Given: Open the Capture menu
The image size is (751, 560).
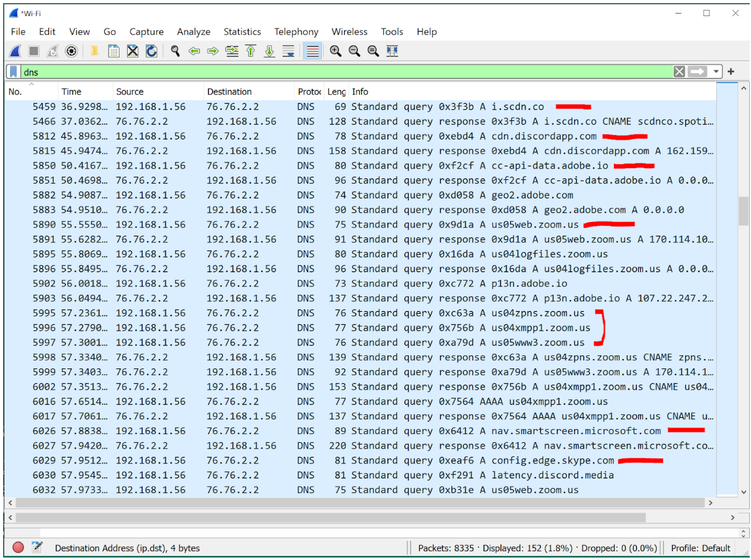Looking at the screenshot, I should click(146, 32).
